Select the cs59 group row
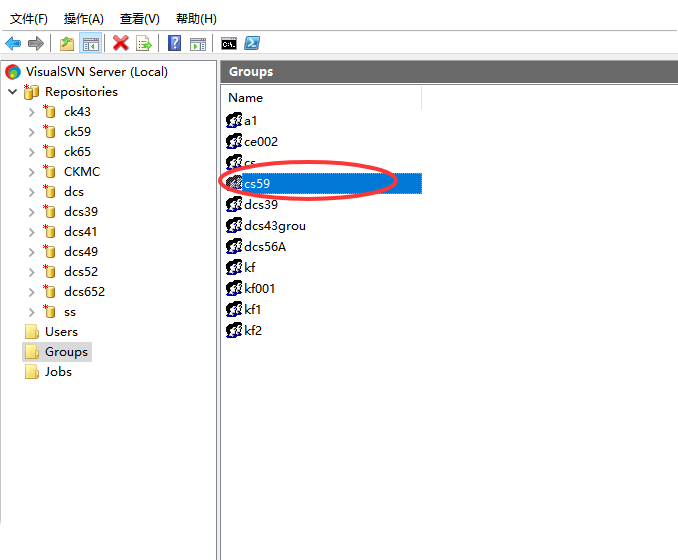This screenshot has width=678, height=560. pos(323,183)
